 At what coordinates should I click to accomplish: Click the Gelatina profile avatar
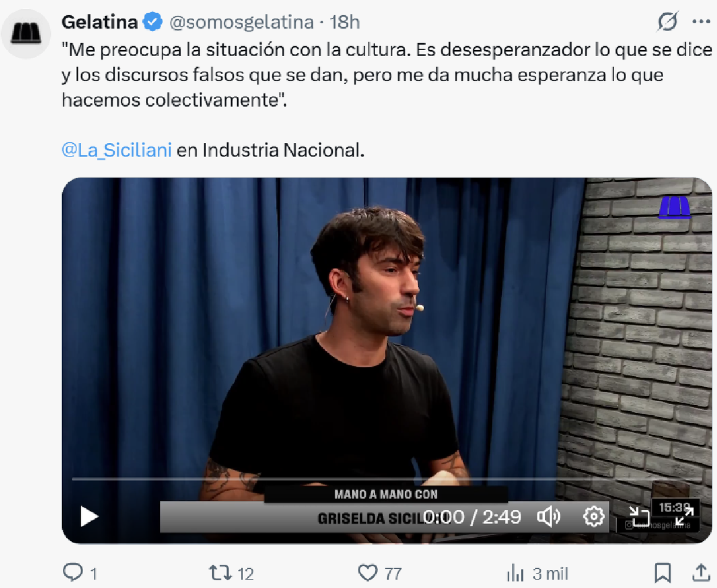pos(26,33)
